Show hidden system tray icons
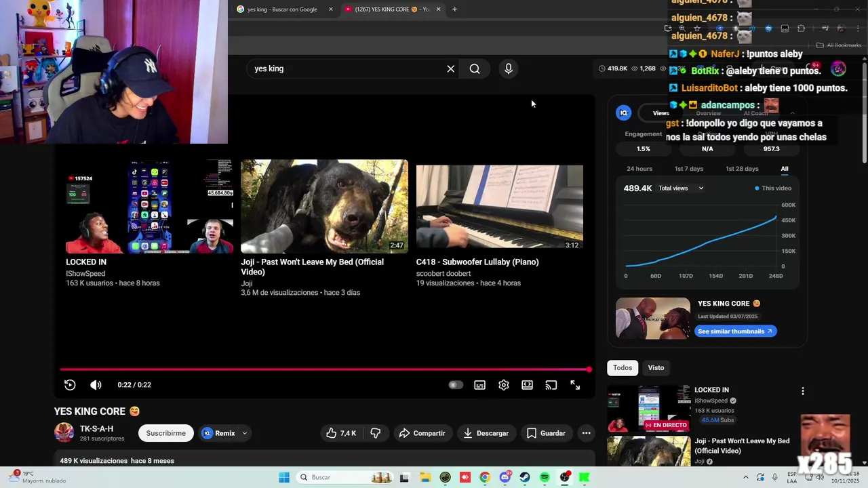This screenshot has width=868, height=488. tap(745, 477)
